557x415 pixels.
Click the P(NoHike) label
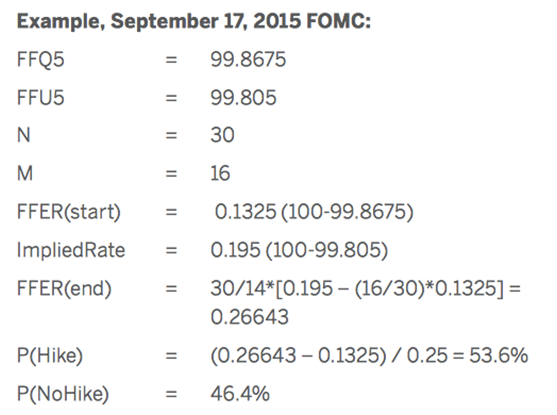point(63,394)
